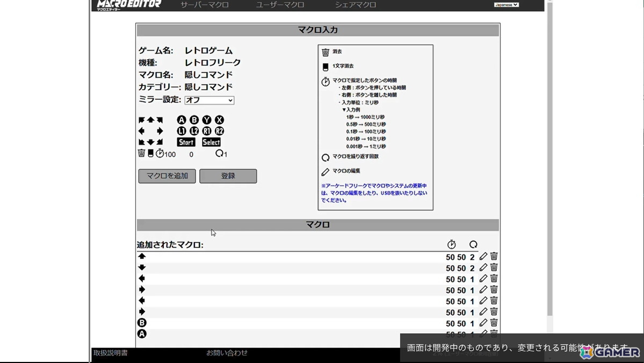The width and height of the screenshot is (644, 363).
Task: Click the B button in the added macro list
Action: tap(142, 323)
